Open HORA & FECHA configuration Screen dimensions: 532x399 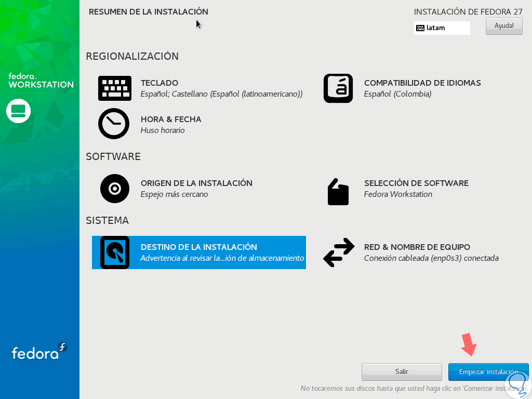pos(171,119)
